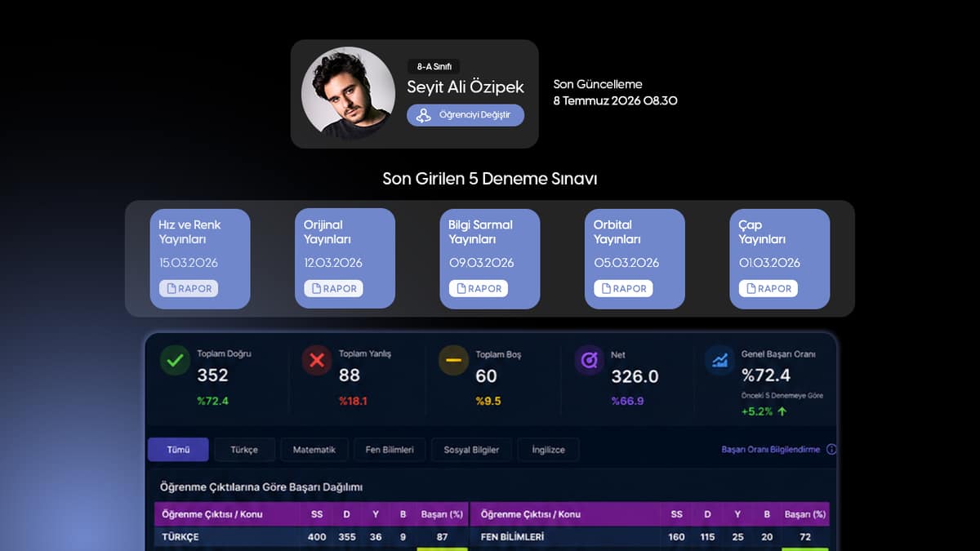Image resolution: width=980 pixels, height=551 pixels.
Task: Click the blue chart Genel Başarı Oranı icon
Action: [x=719, y=361]
